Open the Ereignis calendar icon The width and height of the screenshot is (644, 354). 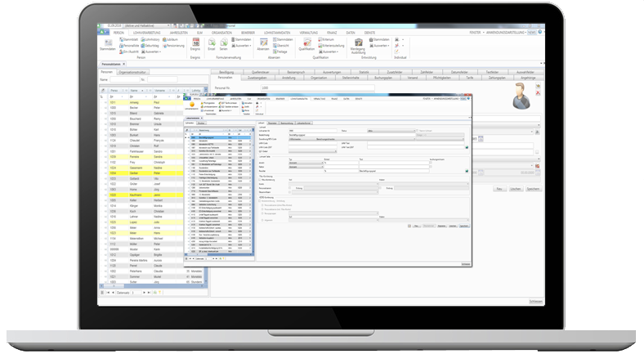pos(195,43)
